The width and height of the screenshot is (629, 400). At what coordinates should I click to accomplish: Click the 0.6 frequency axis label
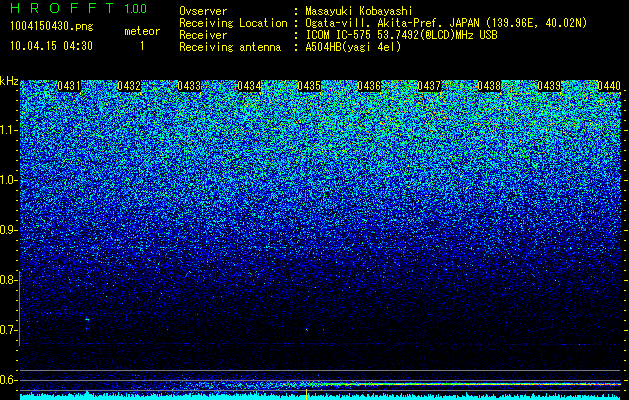click(x=8, y=380)
